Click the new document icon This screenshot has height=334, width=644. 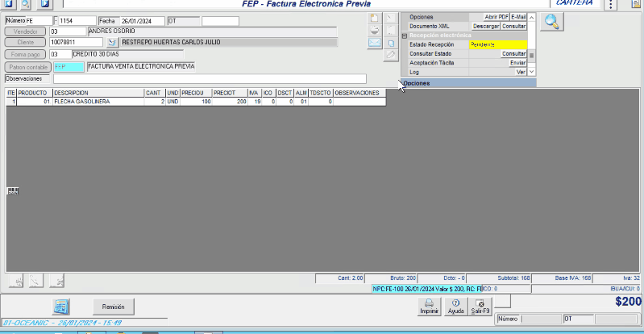tap(374, 18)
